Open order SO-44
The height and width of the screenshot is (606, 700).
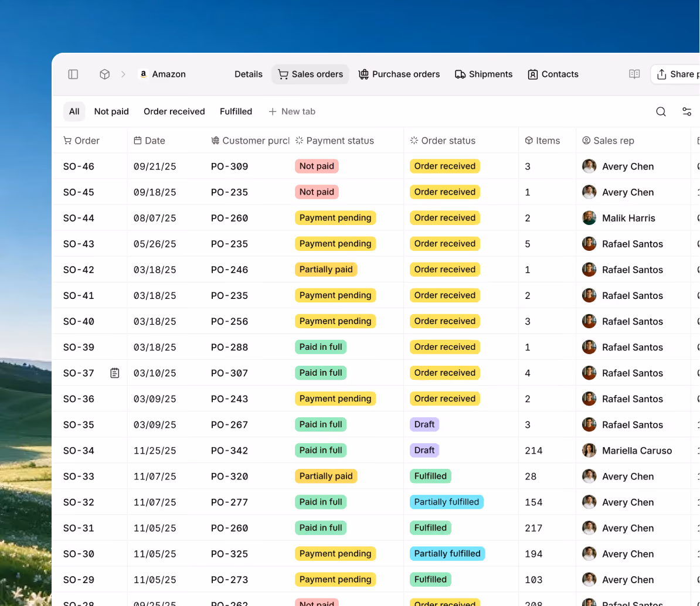[79, 218]
